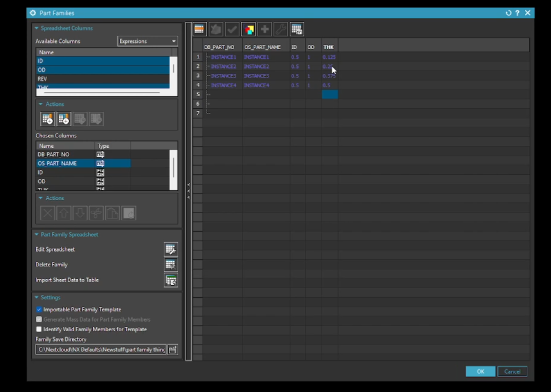
Task: Collapse the Settings section
Action: click(x=36, y=297)
